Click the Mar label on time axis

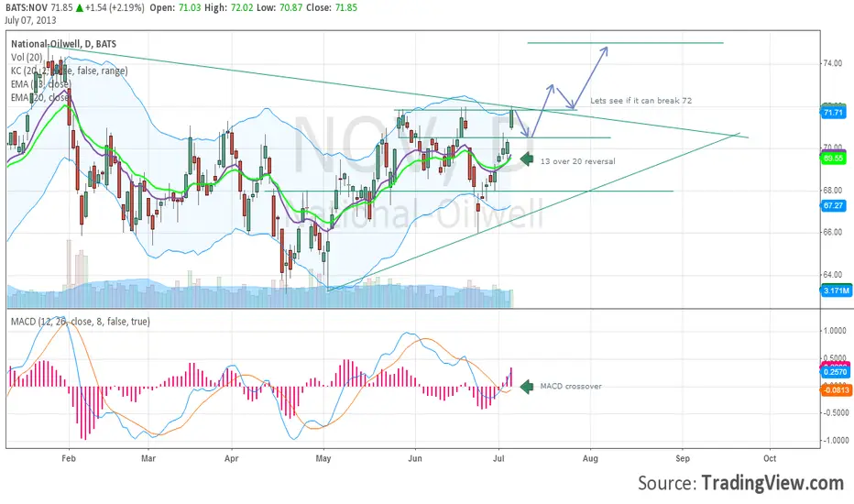[148, 458]
